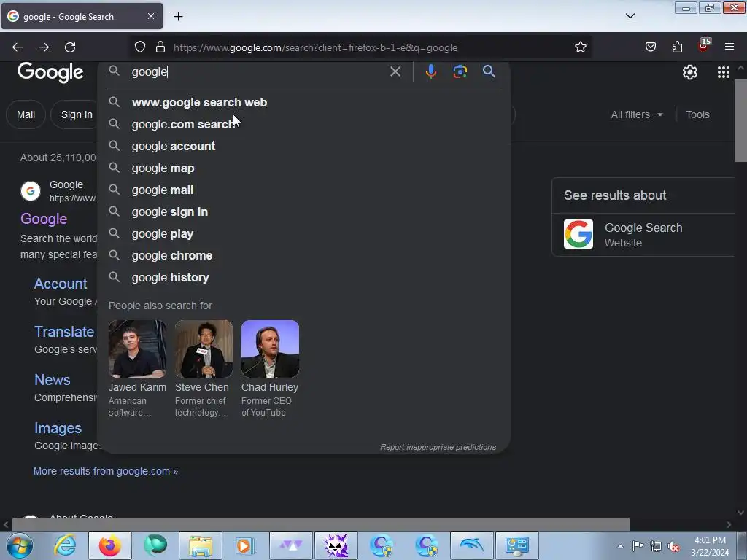This screenshot has width=747, height=560.
Task: Choose the 'google map' suggestion
Action: (303, 168)
